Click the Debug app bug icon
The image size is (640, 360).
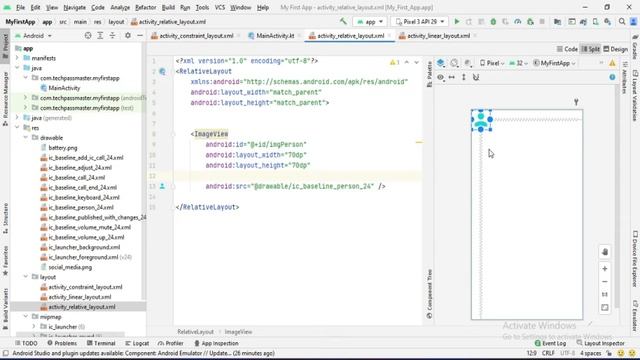(x=493, y=22)
